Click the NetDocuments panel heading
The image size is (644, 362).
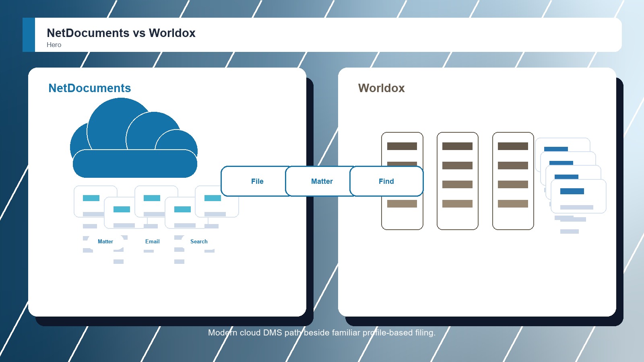click(x=90, y=88)
